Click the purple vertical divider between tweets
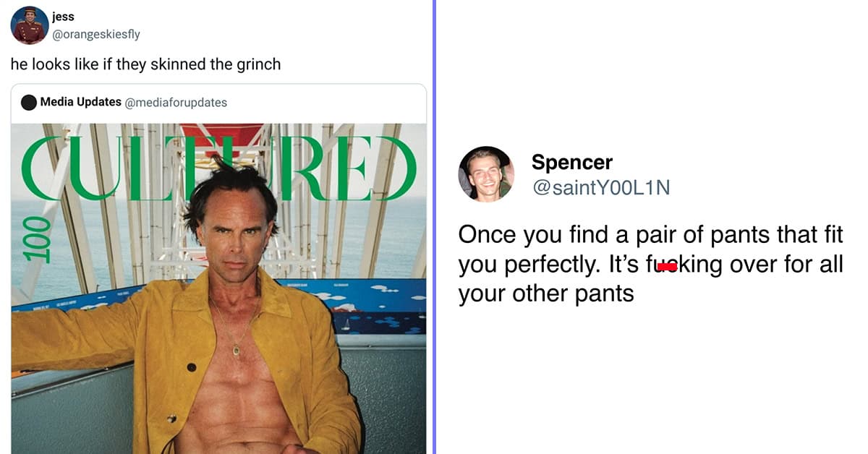Screen dimensions: 868x454 coord(435,227)
